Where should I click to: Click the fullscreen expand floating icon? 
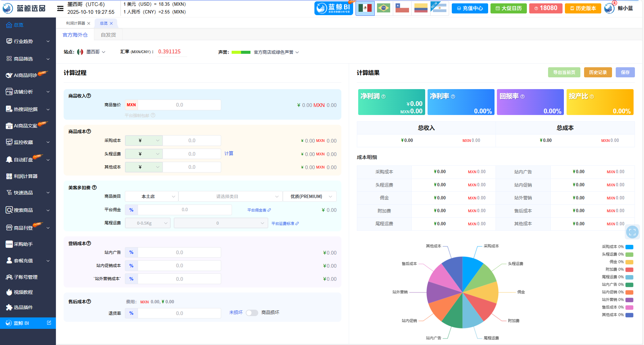[x=632, y=232]
